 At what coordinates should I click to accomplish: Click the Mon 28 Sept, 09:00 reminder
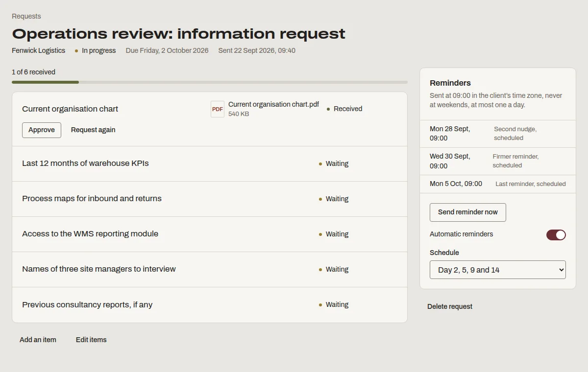tap(450, 134)
